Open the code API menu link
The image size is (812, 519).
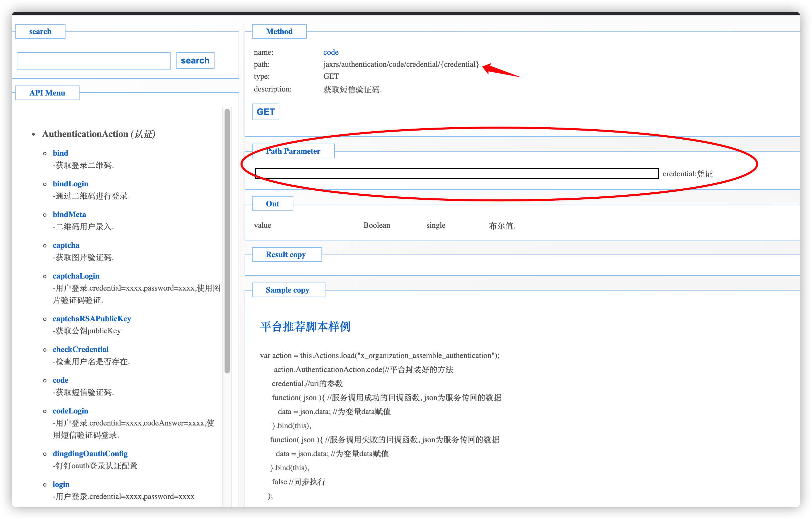(60, 380)
